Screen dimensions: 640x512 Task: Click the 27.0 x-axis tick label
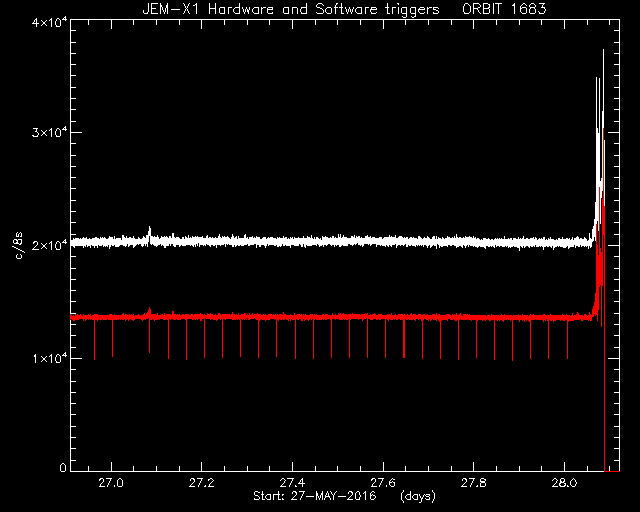pyautogui.click(x=111, y=483)
